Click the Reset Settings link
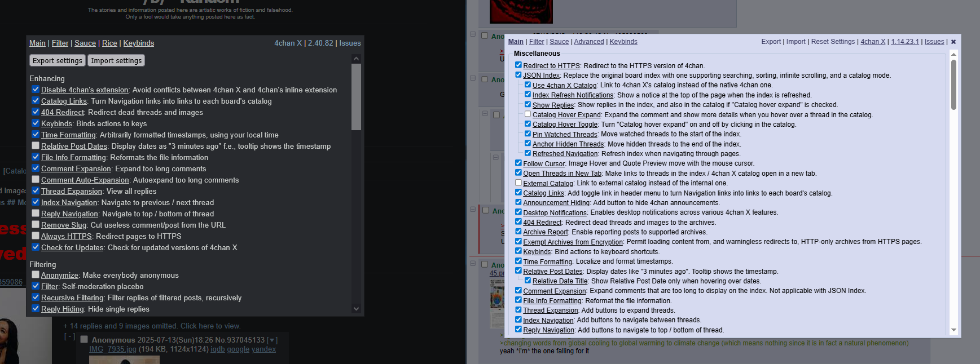The height and width of the screenshot is (364, 980). click(x=833, y=42)
